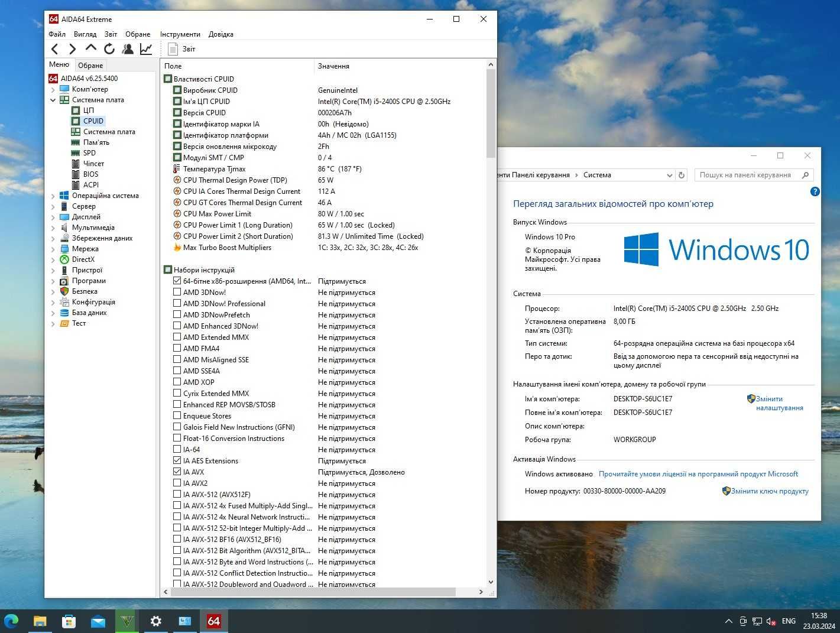Open Microsoft Edge from the taskbar
The image size is (840, 633).
11,621
